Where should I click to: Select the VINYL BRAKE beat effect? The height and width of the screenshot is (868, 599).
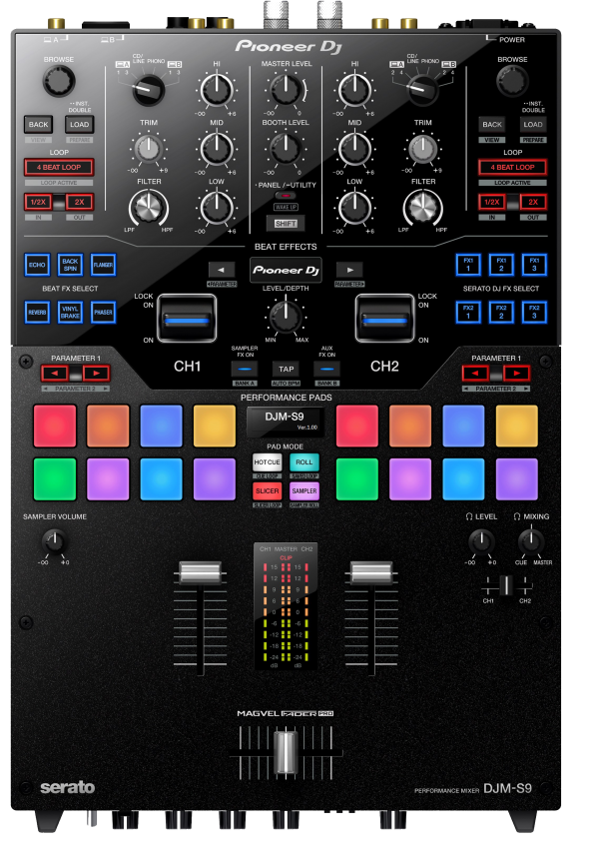point(70,313)
